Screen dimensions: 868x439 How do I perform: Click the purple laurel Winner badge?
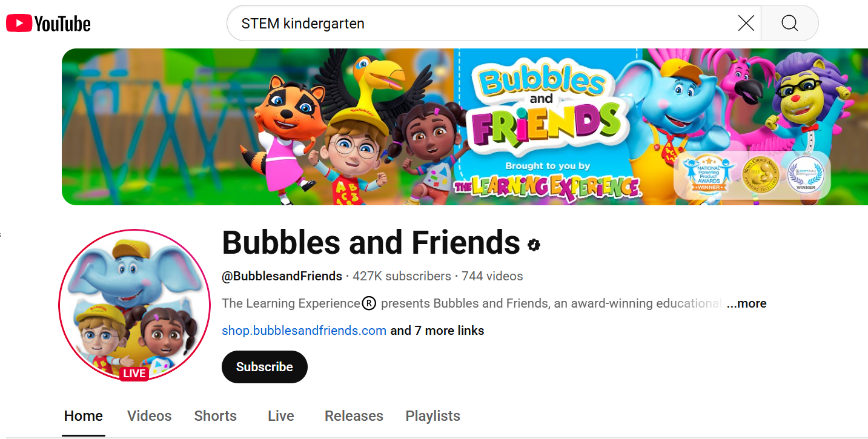click(x=806, y=174)
